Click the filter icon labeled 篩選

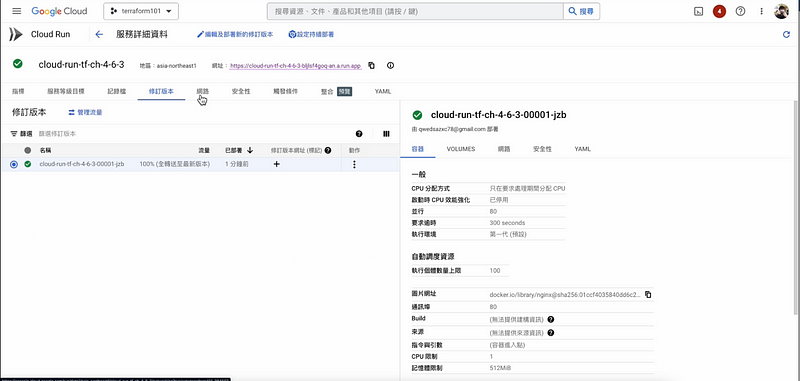22,134
